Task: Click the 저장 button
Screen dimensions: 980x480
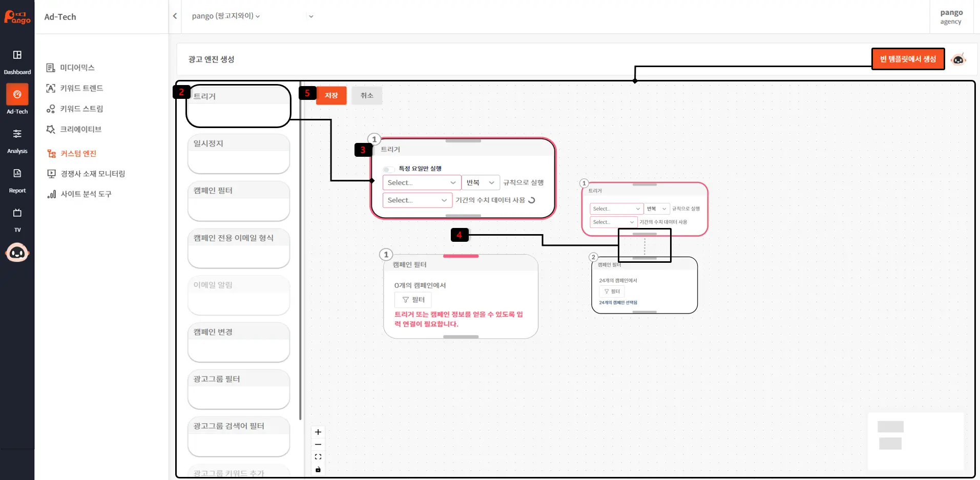Action: coord(331,95)
